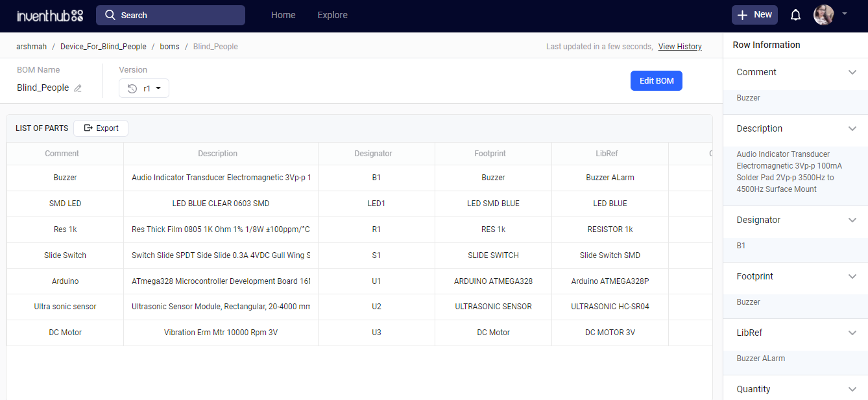Click the Buzzer ALarm LibRef table cell
The height and width of the screenshot is (400, 868).
610,178
